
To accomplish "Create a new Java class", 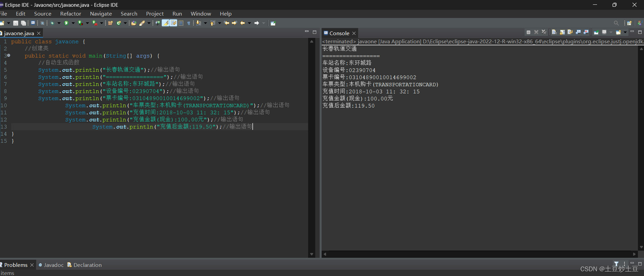I will (119, 23).
